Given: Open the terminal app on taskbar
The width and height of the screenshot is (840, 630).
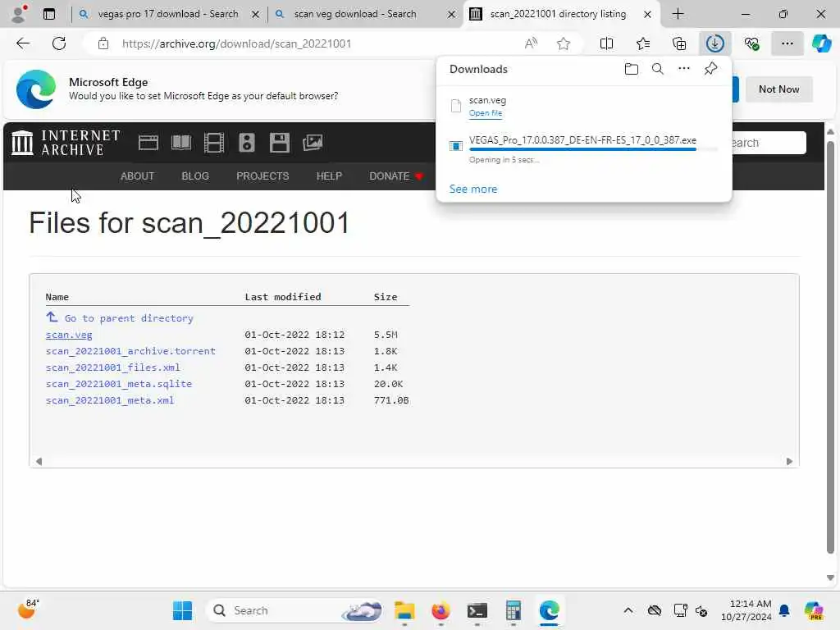Looking at the screenshot, I should [x=477, y=610].
